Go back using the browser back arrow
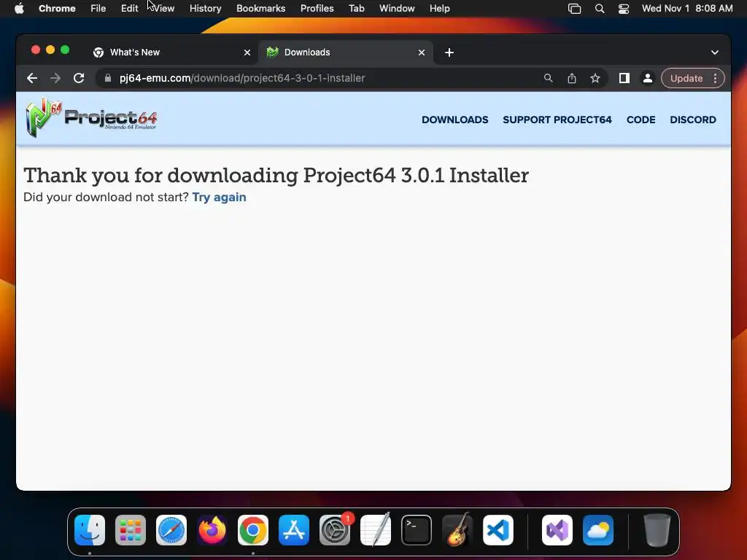 tap(32, 78)
